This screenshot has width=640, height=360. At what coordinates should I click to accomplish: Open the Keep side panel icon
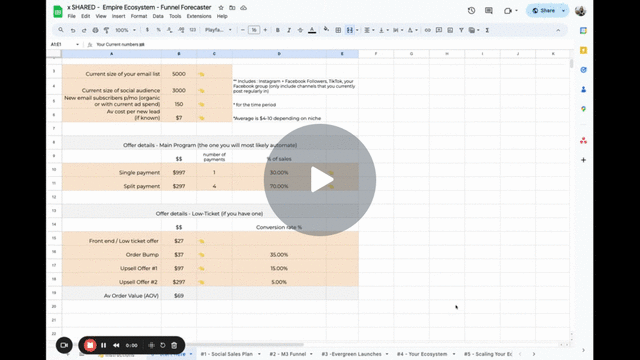click(583, 50)
